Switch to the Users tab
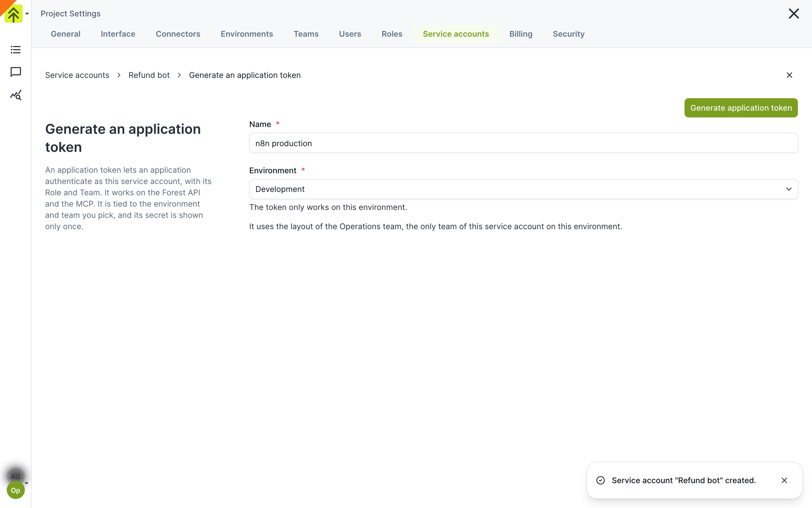The height and width of the screenshot is (508, 812). click(x=350, y=34)
